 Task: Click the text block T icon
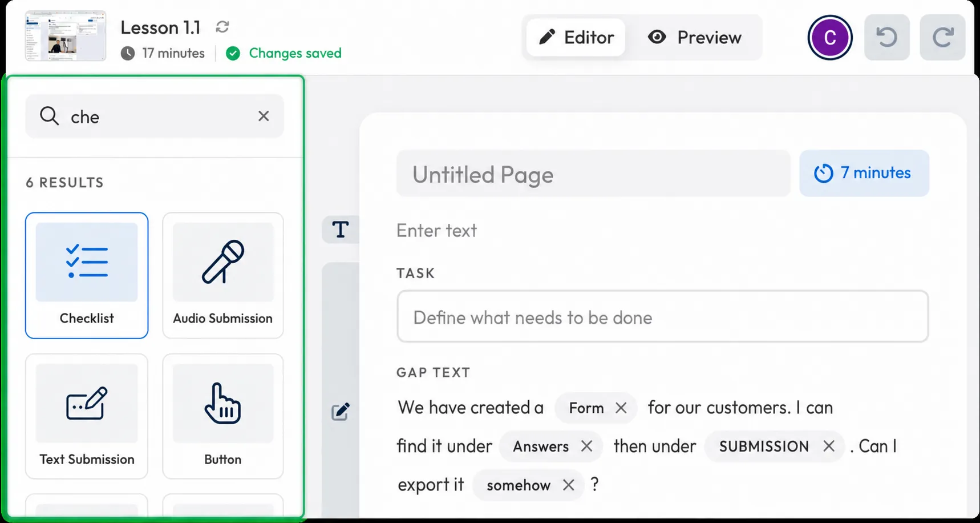point(341,230)
